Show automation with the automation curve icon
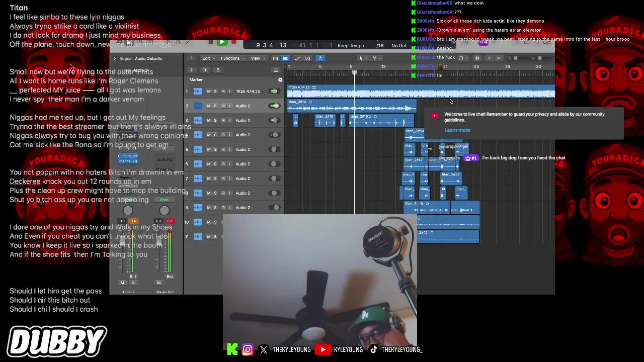The width and height of the screenshot is (644, 362). (x=298, y=58)
